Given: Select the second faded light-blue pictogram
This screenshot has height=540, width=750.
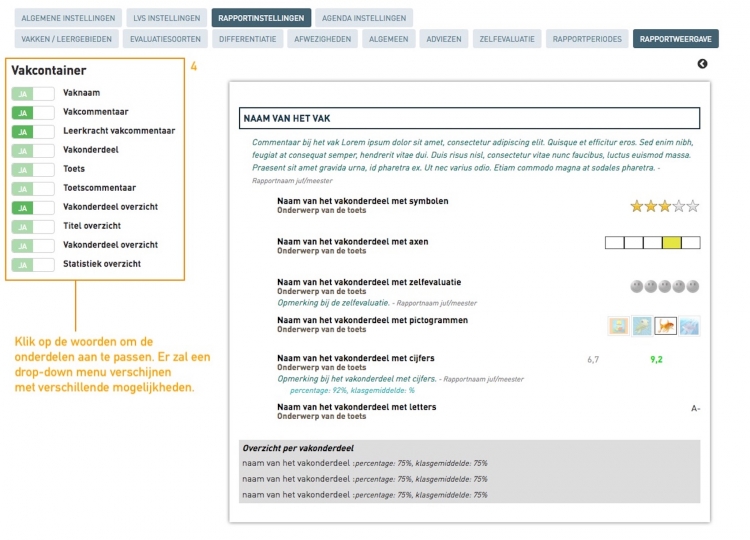Looking at the screenshot, I should pyautogui.click(x=642, y=326).
